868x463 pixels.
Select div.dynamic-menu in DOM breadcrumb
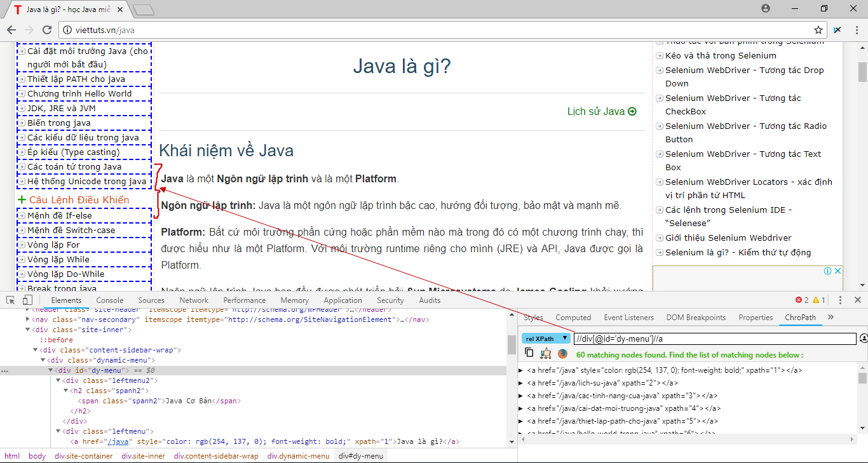(298, 456)
